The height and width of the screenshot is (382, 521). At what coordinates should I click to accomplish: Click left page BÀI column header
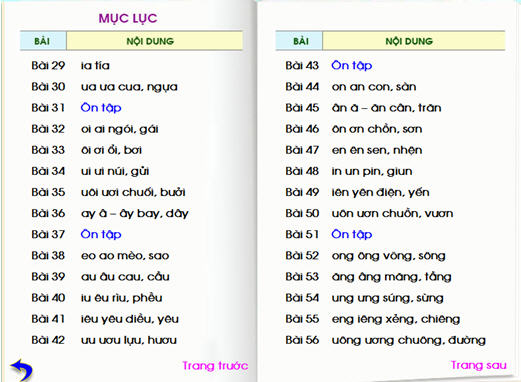pos(42,41)
